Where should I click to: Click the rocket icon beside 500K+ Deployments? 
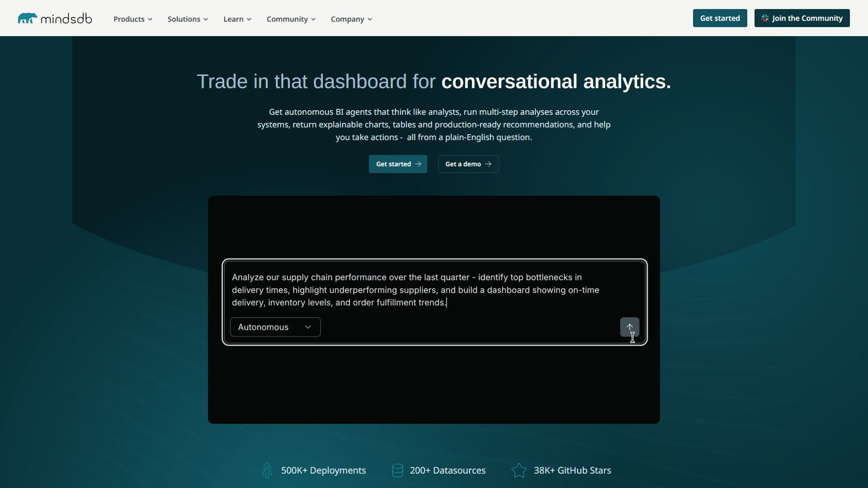(x=267, y=470)
